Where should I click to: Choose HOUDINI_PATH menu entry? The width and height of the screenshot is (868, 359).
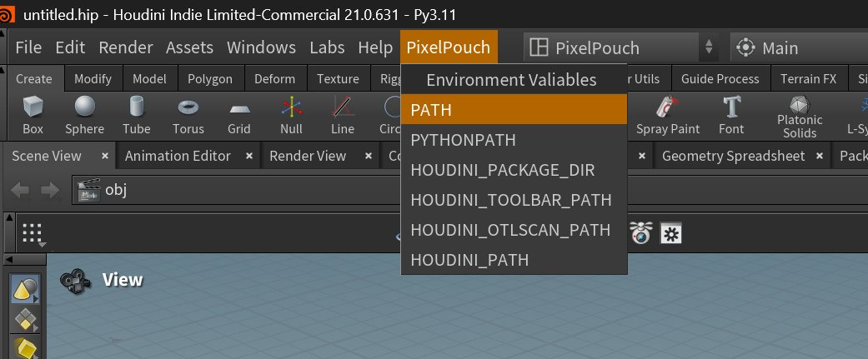514,259
